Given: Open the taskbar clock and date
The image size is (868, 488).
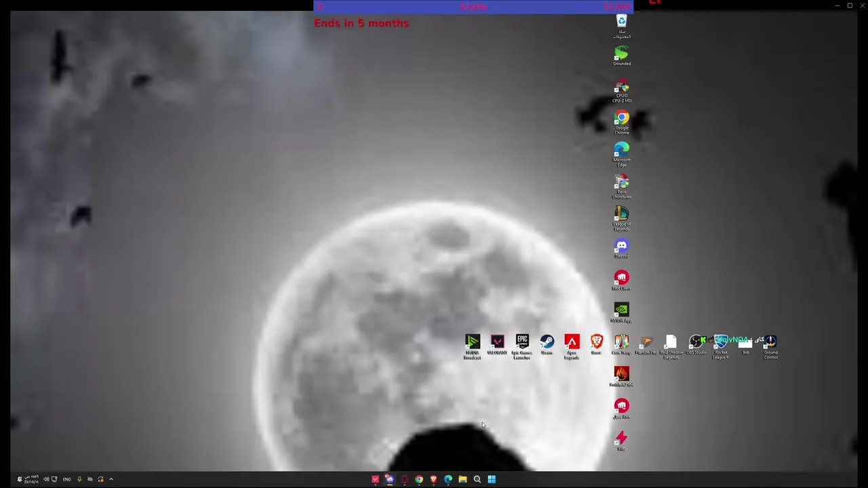Looking at the screenshot, I should click(x=31, y=479).
